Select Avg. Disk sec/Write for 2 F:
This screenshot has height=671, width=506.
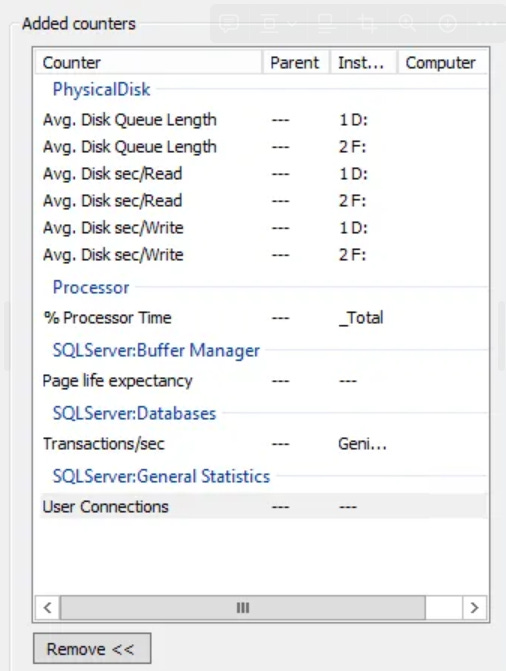263,255
